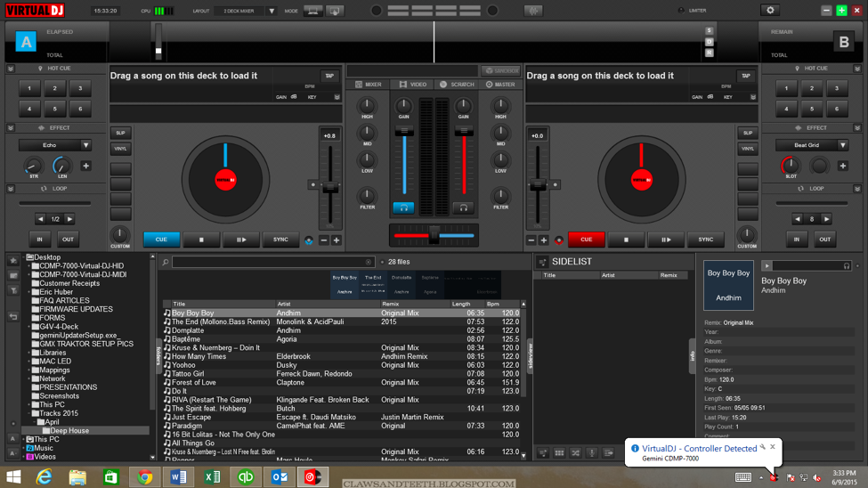The image size is (868, 488).
Task: Enable SYNC on deck A
Action: pyautogui.click(x=280, y=240)
